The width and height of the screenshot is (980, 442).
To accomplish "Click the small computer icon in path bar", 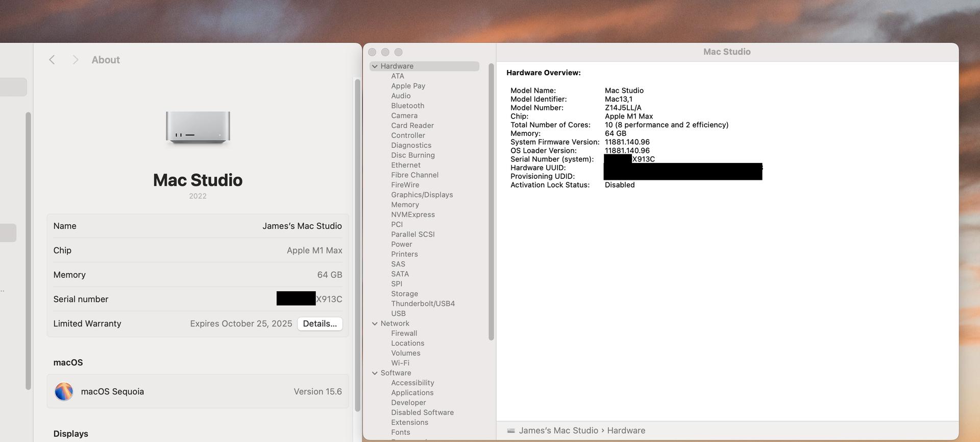I will [511, 431].
